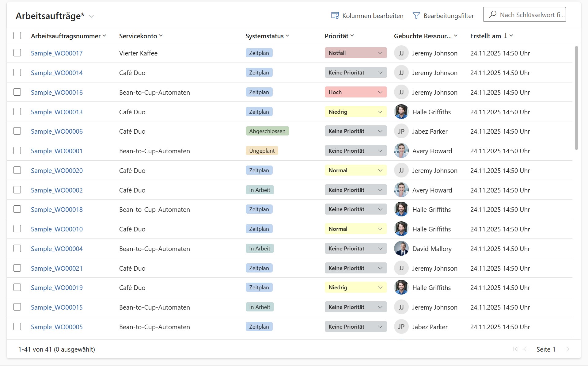Click the Kolumnen bearbeiten column editor icon
Screen dimensions: 588x366
pyautogui.click(x=335, y=16)
